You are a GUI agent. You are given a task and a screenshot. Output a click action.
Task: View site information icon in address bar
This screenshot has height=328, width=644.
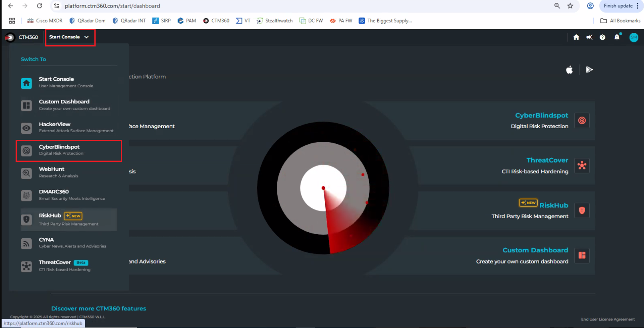[x=57, y=6]
